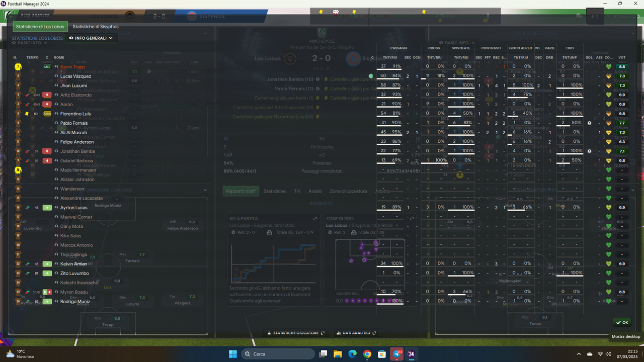Click the green heart condition icon for Kevin Trapp
The width and height of the screenshot is (644, 362).
coord(609,66)
